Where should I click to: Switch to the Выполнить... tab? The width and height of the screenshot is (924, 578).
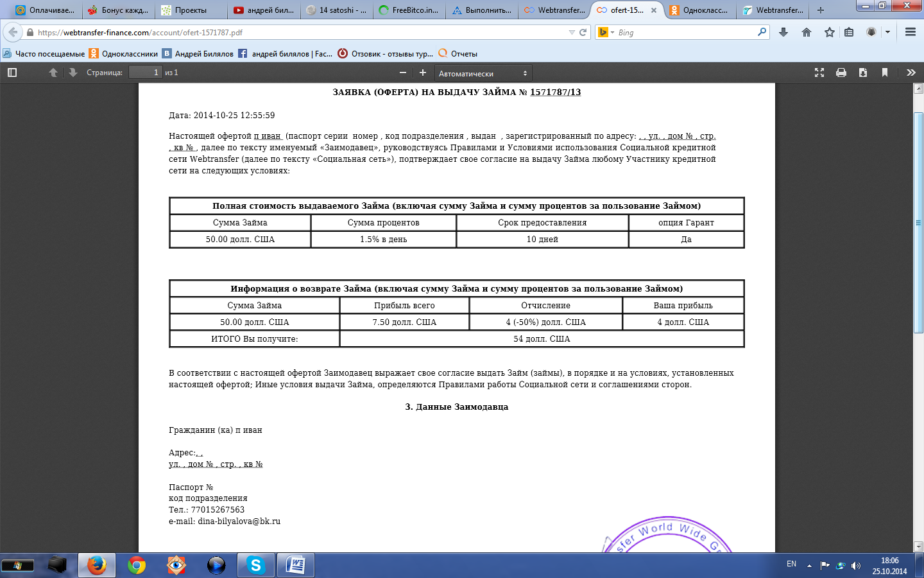(x=483, y=10)
